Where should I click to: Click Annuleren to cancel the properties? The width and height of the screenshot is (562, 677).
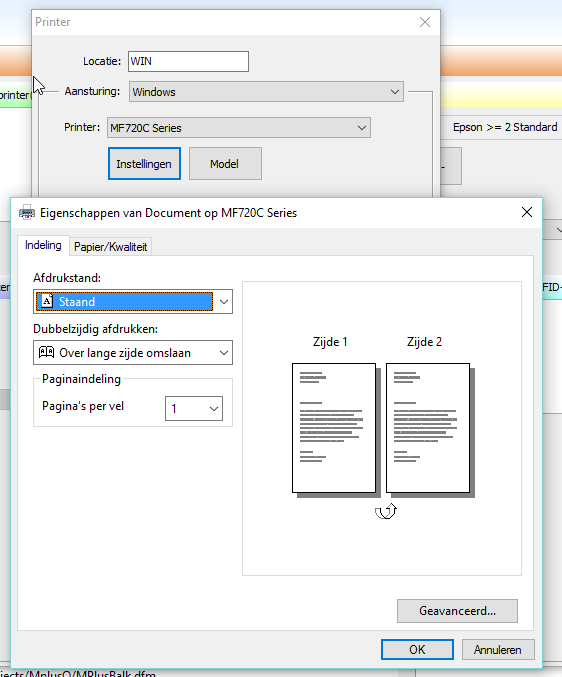pos(498,649)
